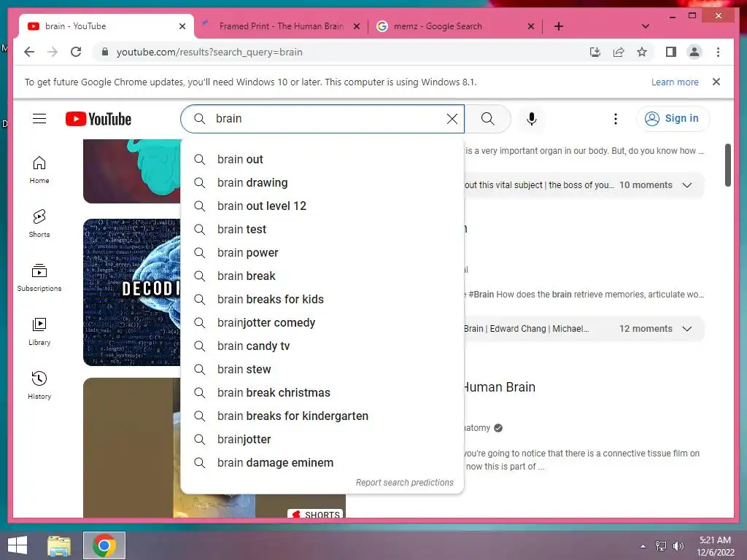The height and width of the screenshot is (560, 747).
Task: Open File Explorer from the taskbar
Action: tap(59, 545)
